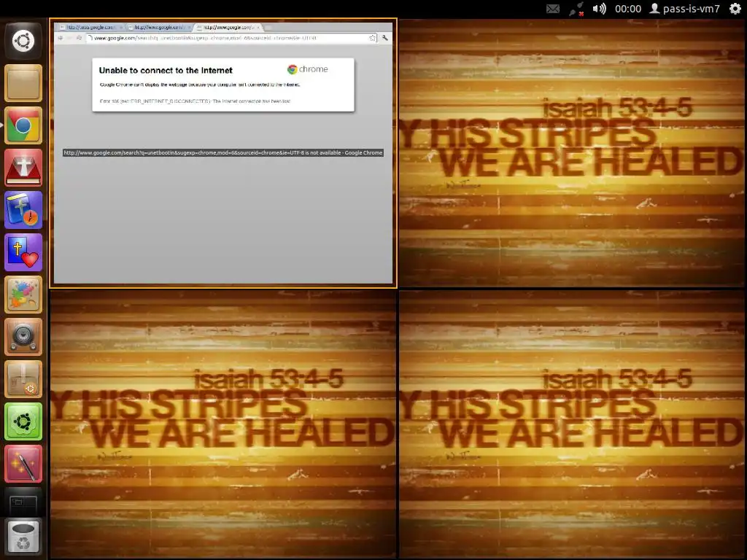Screen dimensions: 747x560
Task: Open the speaker music application icon
Action: click(23, 337)
